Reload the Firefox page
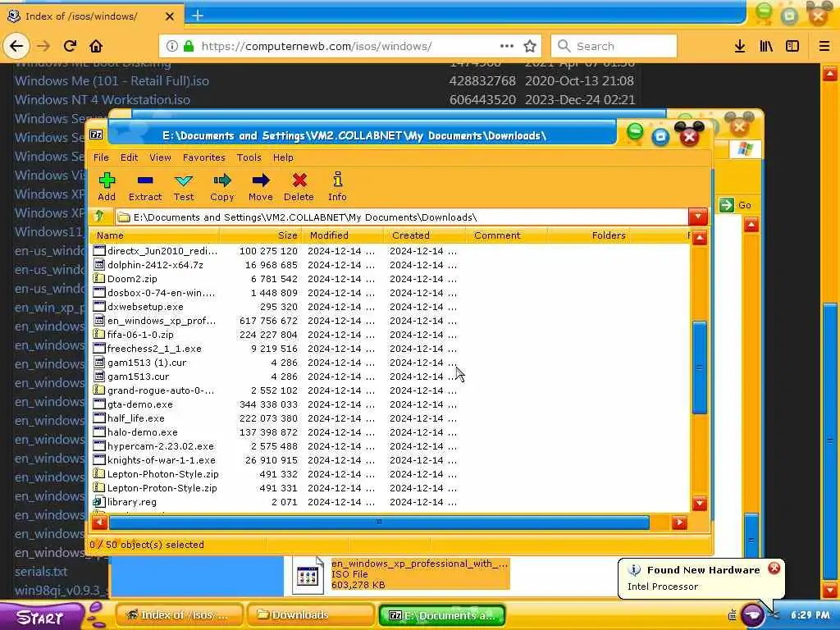Image resolution: width=840 pixels, height=630 pixels. pos(71,46)
